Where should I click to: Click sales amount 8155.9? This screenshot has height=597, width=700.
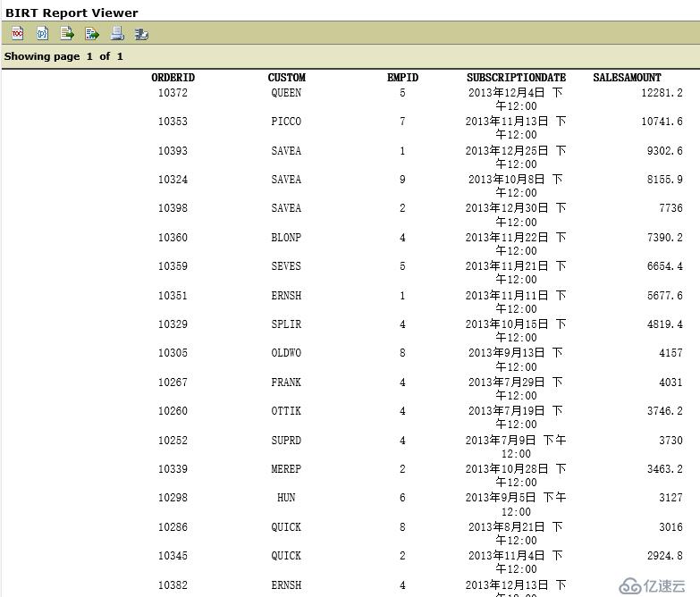[x=665, y=180]
